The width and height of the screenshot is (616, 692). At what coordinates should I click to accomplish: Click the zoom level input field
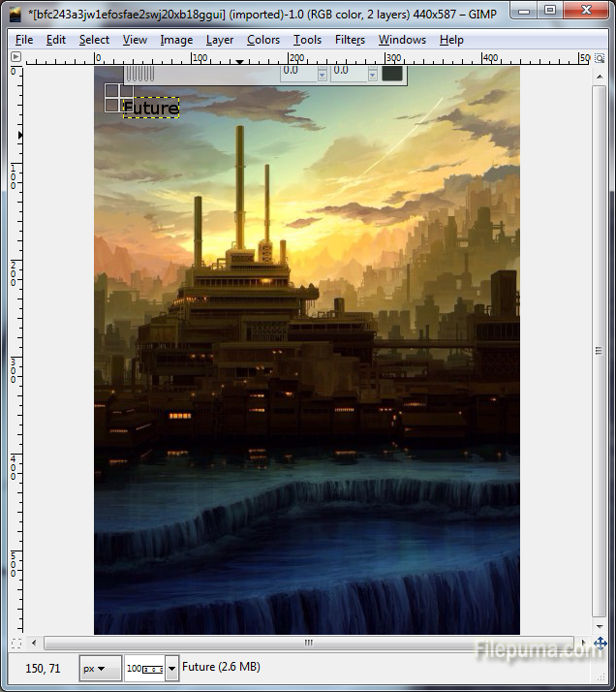coord(143,668)
